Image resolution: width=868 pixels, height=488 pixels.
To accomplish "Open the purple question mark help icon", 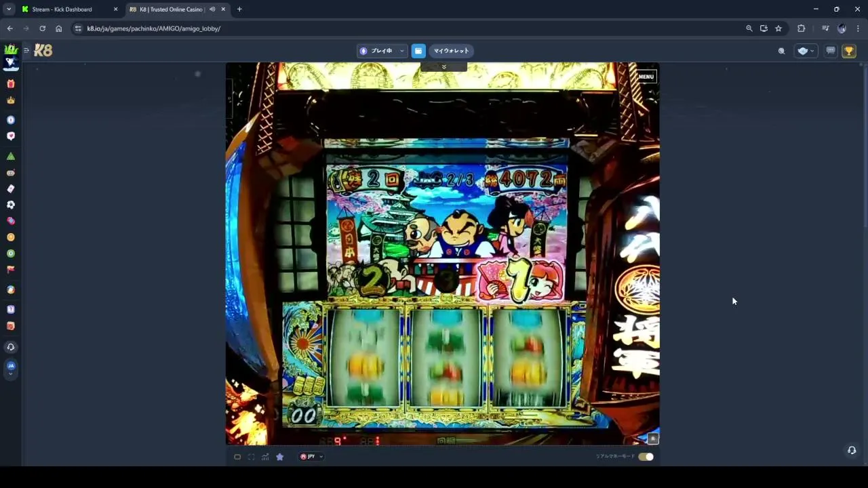I will click(10, 310).
